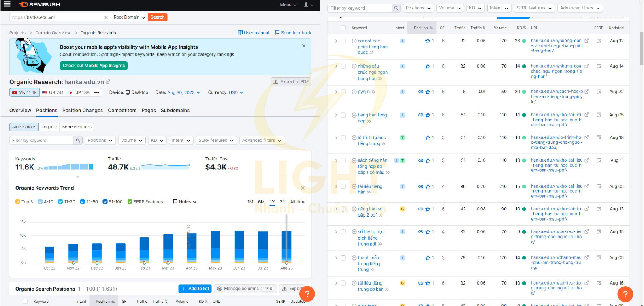644x306 pixels.
Task: View SERP snapshot icon for Aug 22 row
Action: coord(599,92)
